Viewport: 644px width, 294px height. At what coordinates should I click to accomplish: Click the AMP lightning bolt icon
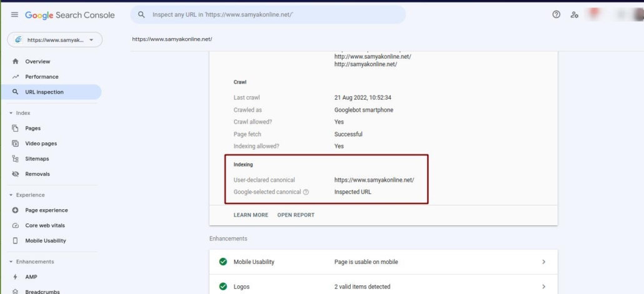[x=16, y=277]
